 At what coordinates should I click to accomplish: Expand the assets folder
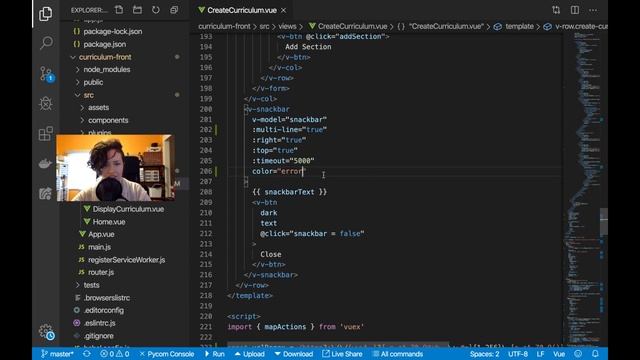[98, 108]
